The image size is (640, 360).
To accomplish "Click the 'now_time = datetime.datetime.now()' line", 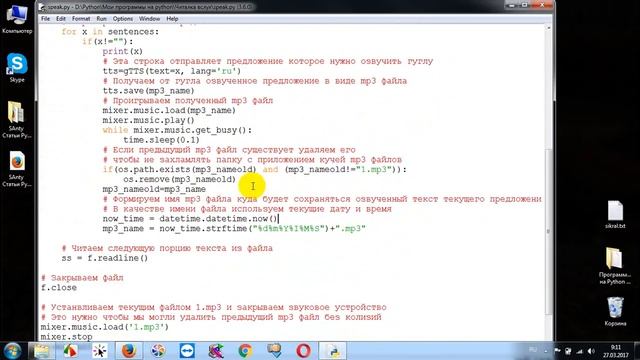I will click(x=190, y=218).
